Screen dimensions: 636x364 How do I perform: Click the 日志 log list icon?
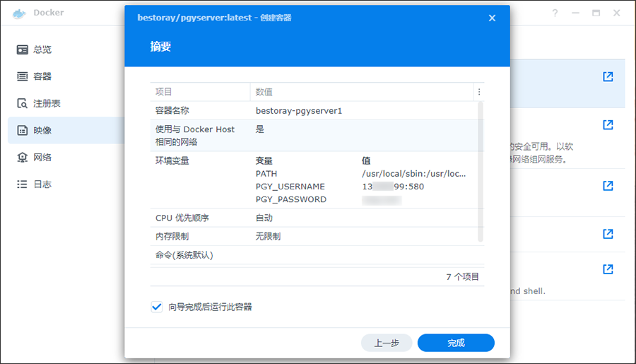23,184
